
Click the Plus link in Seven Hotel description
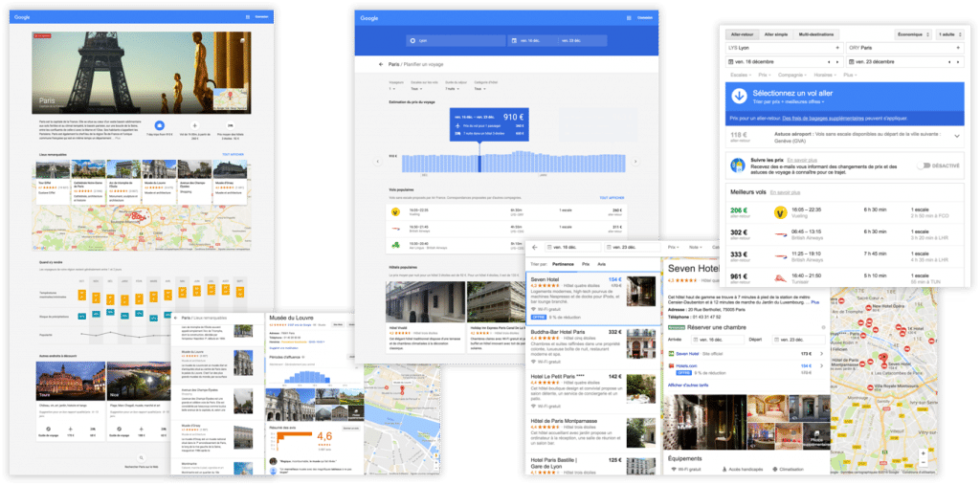pyautogui.click(x=815, y=302)
